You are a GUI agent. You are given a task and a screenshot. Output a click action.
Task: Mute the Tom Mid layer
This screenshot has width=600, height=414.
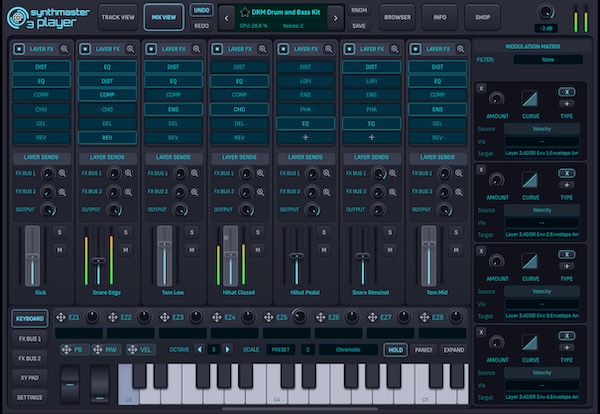[x=456, y=250]
